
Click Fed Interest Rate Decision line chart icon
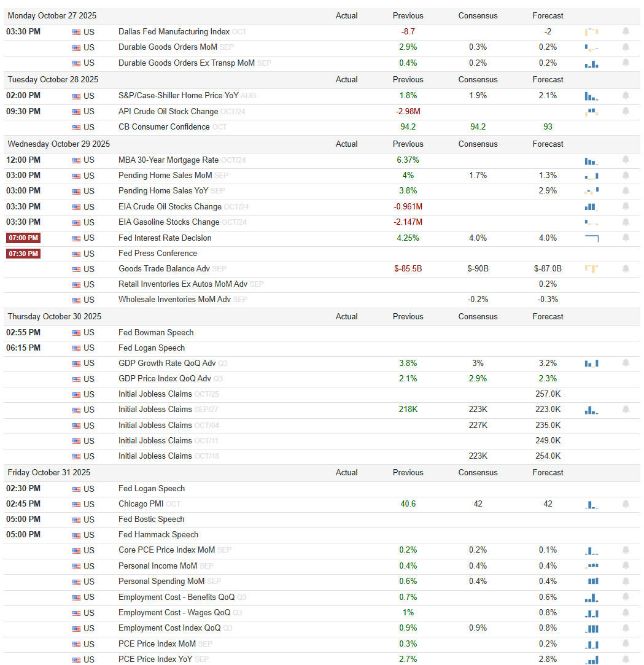coord(592,238)
